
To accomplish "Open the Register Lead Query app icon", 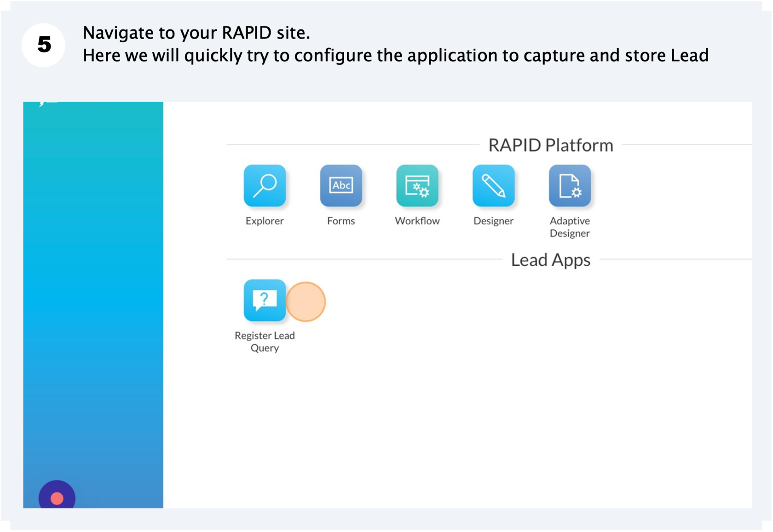I will pyautogui.click(x=265, y=300).
